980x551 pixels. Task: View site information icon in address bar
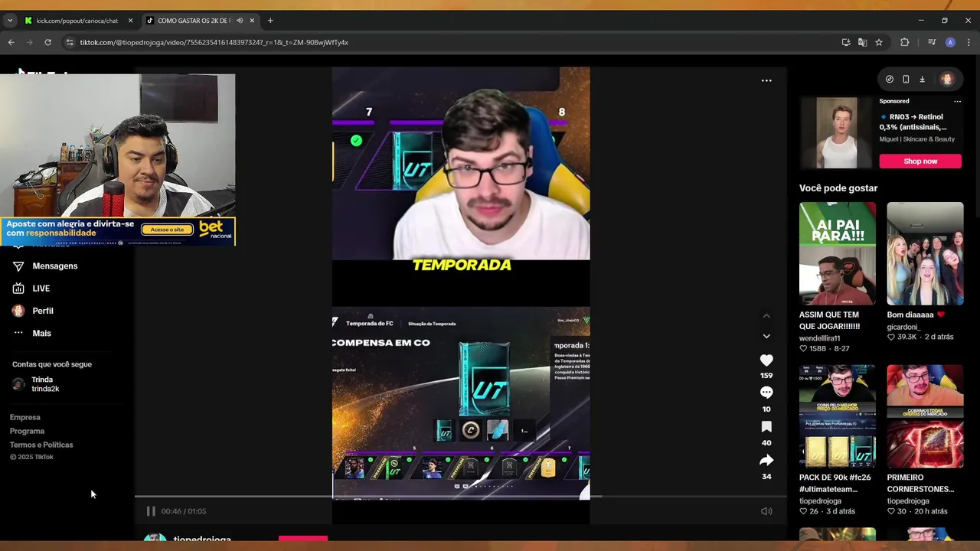pyautogui.click(x=70, y=42)
